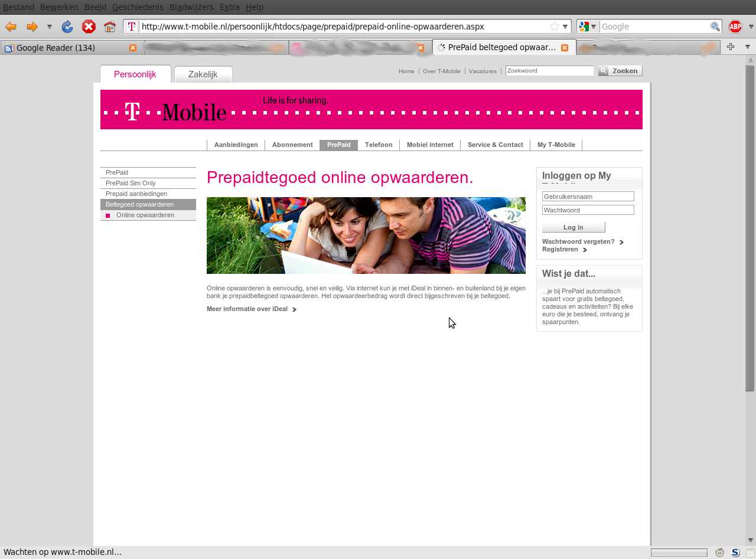Open Meer informatie over iDeal link
The image size is (756, 559).
(247, 309)
